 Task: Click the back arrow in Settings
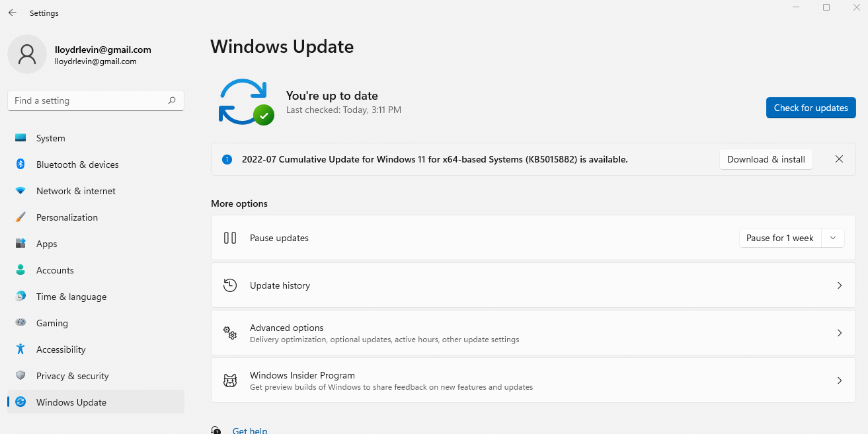pyautogui.click(x=11, y=12)
